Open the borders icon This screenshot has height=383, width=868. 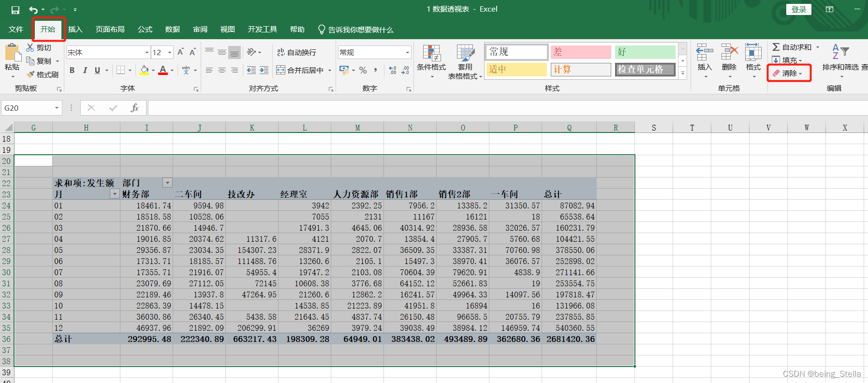pyautogui.click(x=121, y=70)
